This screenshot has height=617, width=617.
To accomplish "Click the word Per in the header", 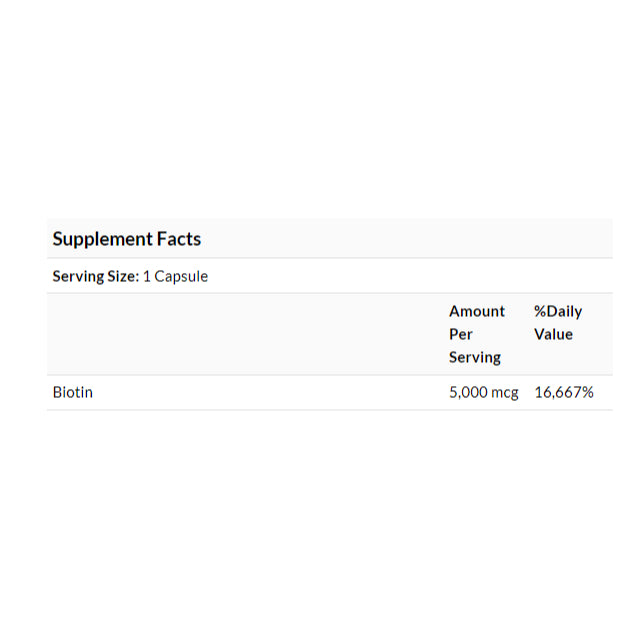I will tap(461, 334).
